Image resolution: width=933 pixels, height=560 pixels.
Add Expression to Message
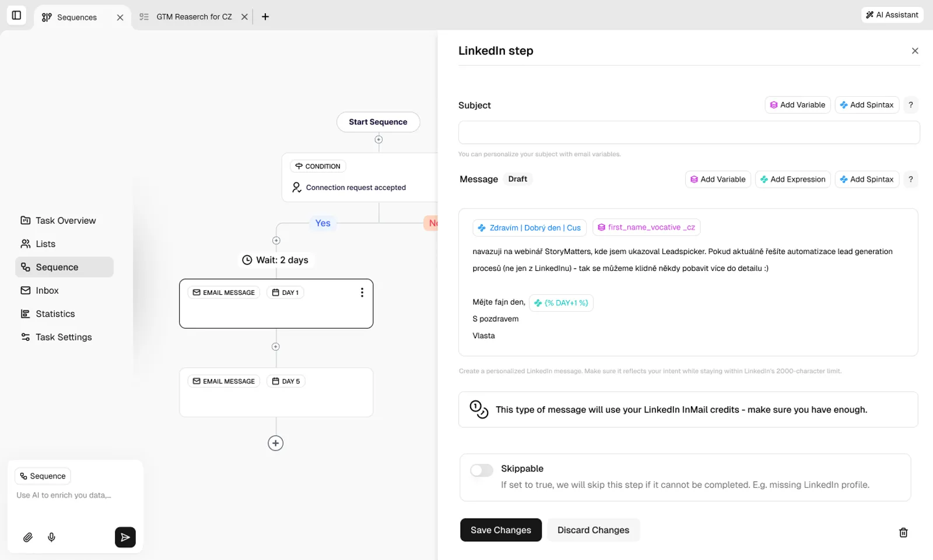pos(792,179)
